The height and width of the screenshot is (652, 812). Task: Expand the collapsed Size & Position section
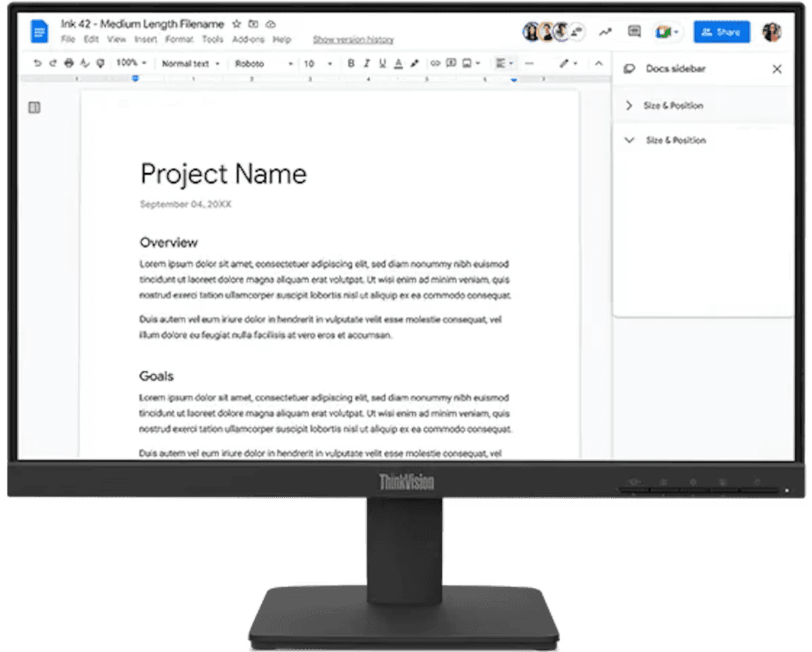(629, 106)
